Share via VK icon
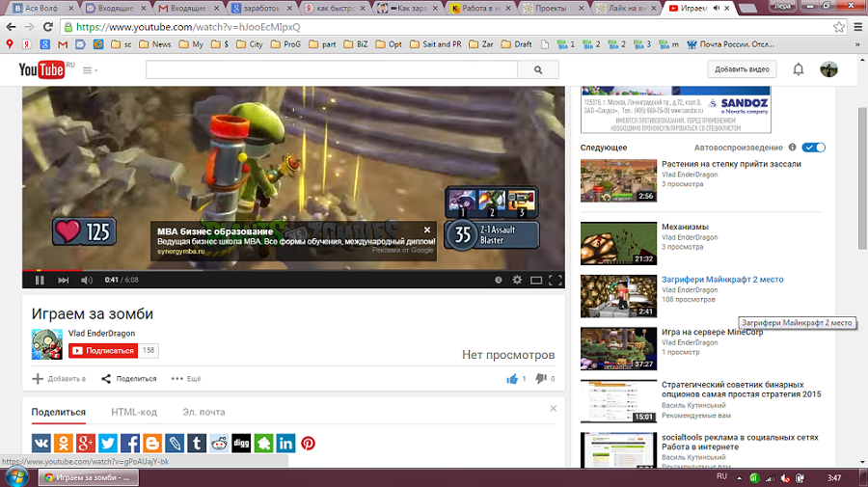 click(x=41, y=444)
